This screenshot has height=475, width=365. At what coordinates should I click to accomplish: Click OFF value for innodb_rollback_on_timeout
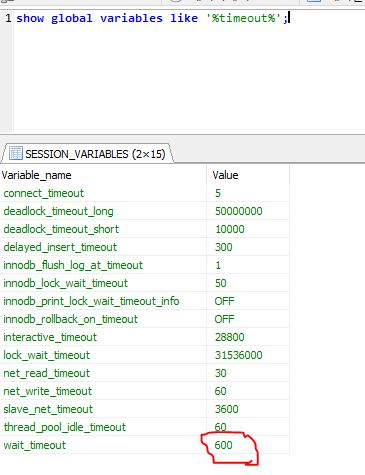(x=248, y=319)
